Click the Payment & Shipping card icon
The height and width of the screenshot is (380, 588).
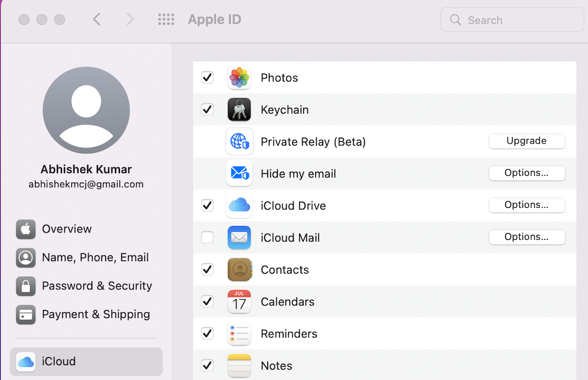26,315
